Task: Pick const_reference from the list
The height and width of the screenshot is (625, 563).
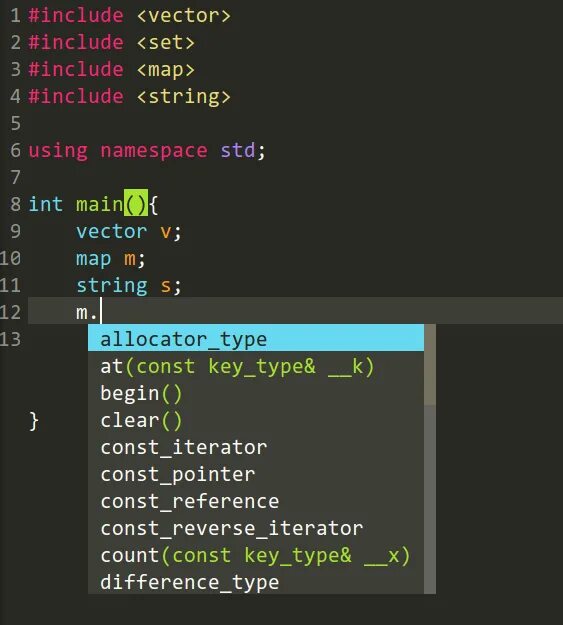Action: [256, 501]
